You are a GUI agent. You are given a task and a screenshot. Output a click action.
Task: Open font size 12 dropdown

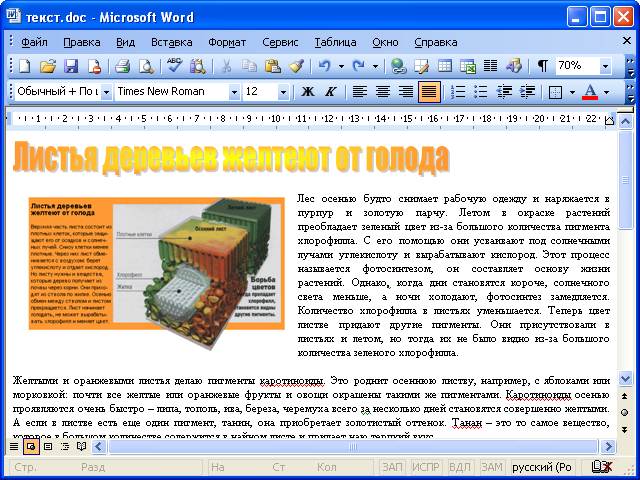283,92
